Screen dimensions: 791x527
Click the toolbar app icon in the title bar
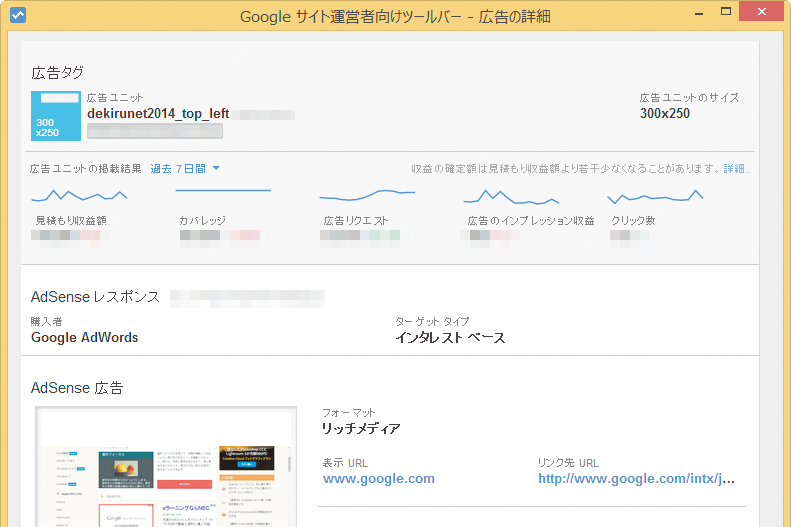pos(18,15)
